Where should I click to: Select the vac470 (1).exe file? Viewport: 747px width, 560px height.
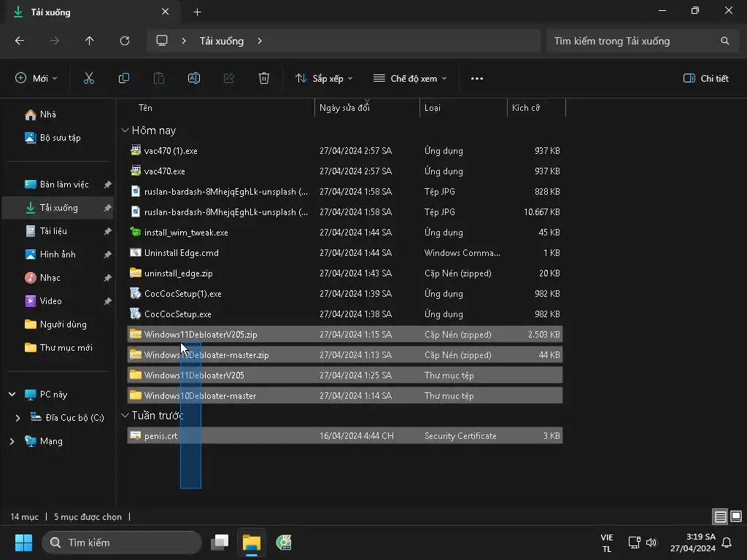tap(345, 150)
